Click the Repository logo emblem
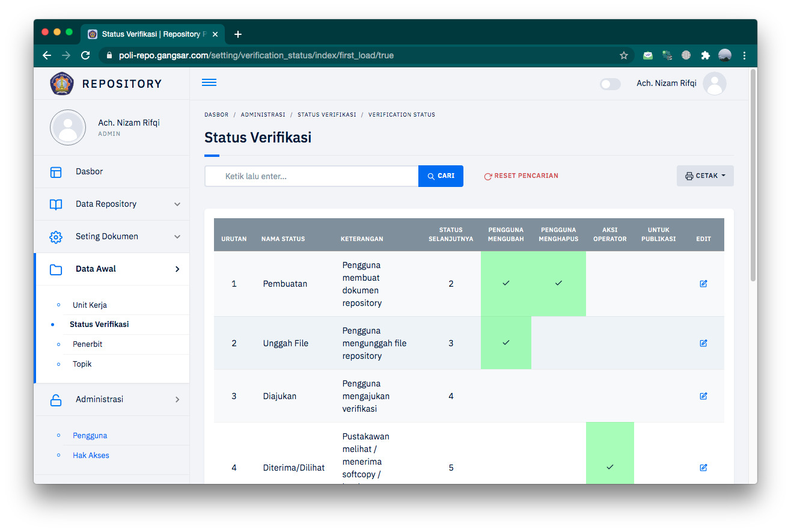791x532 pixels. tap(62, 84)
